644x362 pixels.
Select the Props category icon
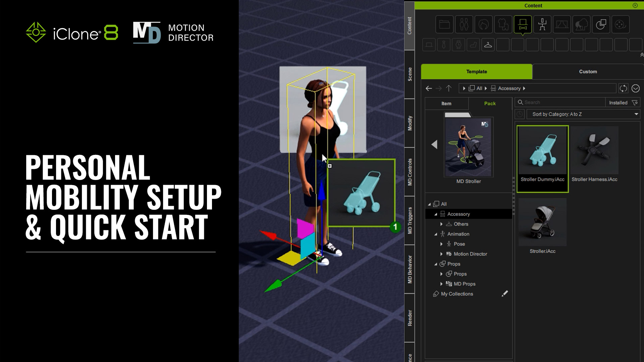coord(601,24)
